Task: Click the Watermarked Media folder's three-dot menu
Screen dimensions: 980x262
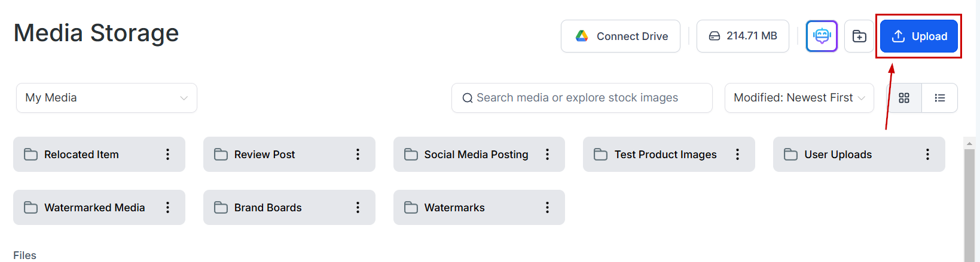Action: (x=168, y=208)
